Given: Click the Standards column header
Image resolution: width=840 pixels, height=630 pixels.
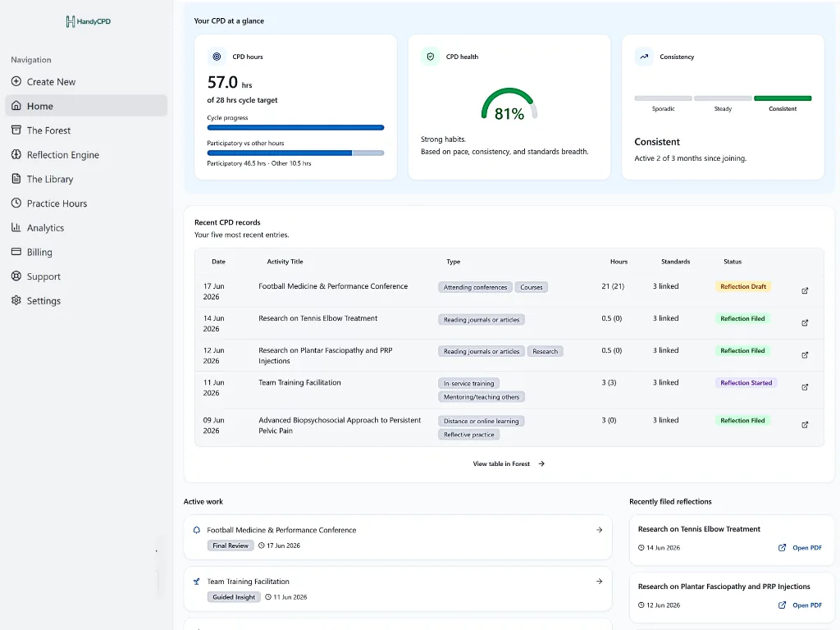Looking at the screenshot, I should pyautogui.click(x=676, y=262).
